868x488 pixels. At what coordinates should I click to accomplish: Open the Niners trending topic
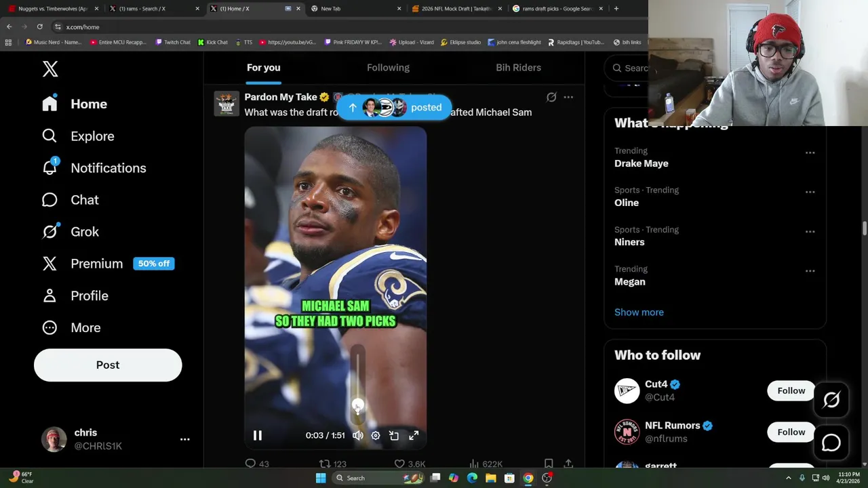[x=629, y=242]
